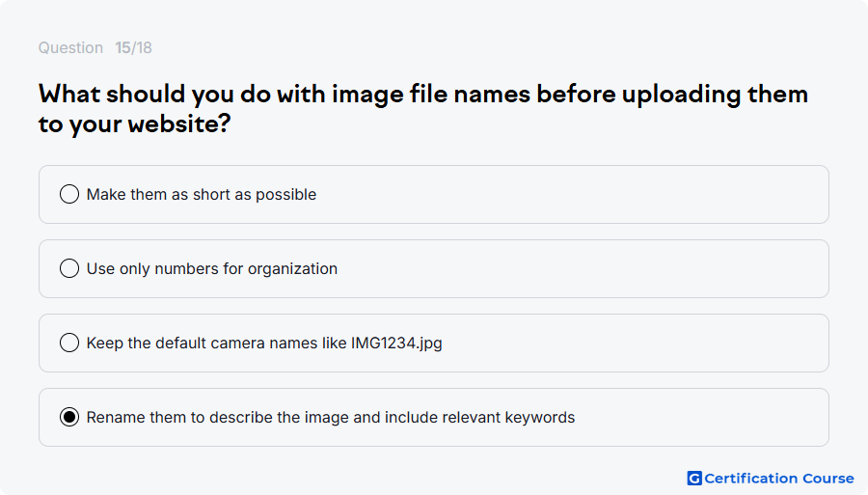Screen dimensions: 868x495
Task: Select the "Use only numbers for organization" radio button
Action: click(69, 268)
